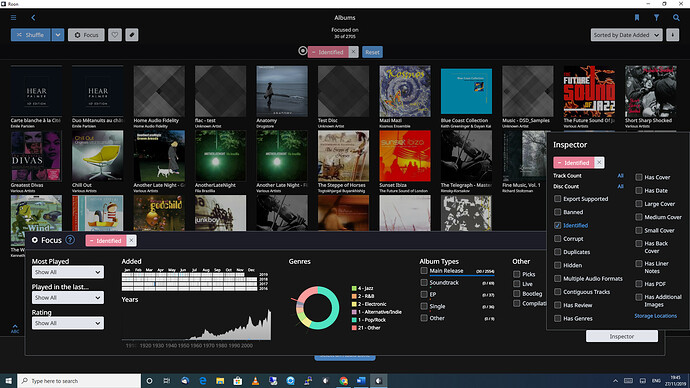The image size is (690, 388).
Task: Open Blue Coast Collection album
Action: [466, 91]
